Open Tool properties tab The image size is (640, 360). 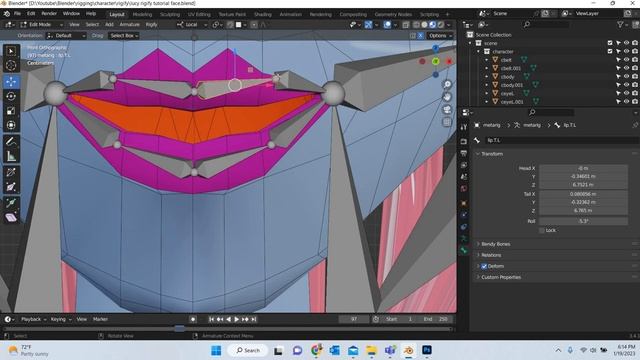point(464,127)
